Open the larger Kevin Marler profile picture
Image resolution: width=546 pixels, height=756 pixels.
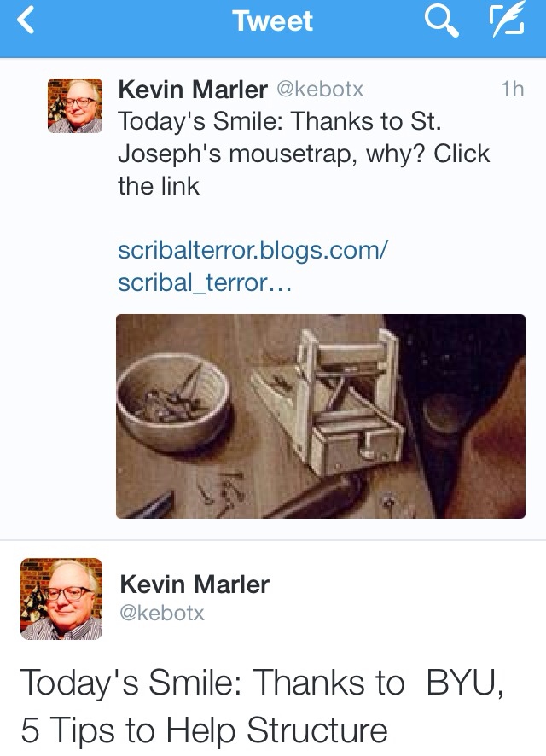click(61, 599)
